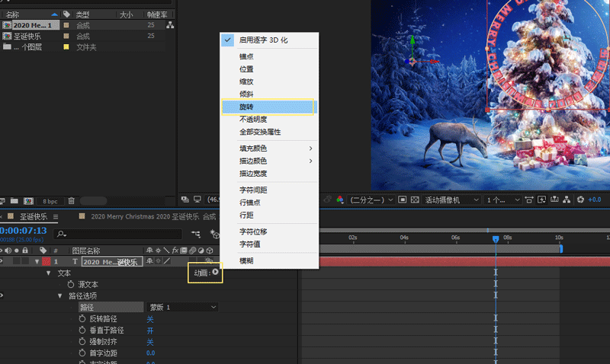Switch to the 圣诞快乐 timeline tab

34,216
